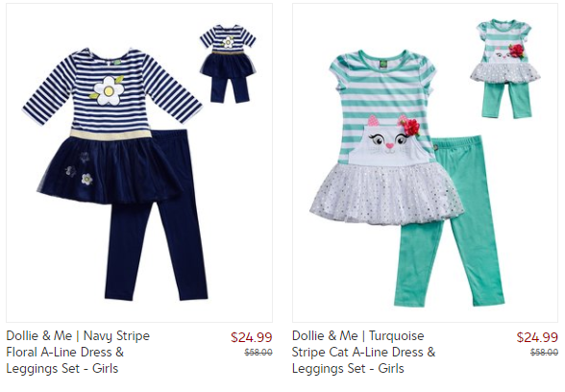Click 'Dollie & Me' brand text on navy listing
Screen dimensions: 565x392
click(x=38, y=336)
